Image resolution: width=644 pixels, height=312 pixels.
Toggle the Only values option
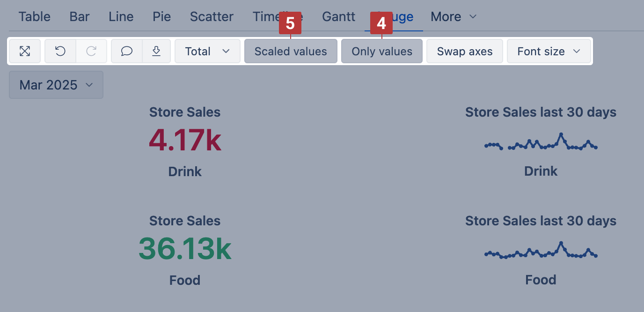[382, 51]
